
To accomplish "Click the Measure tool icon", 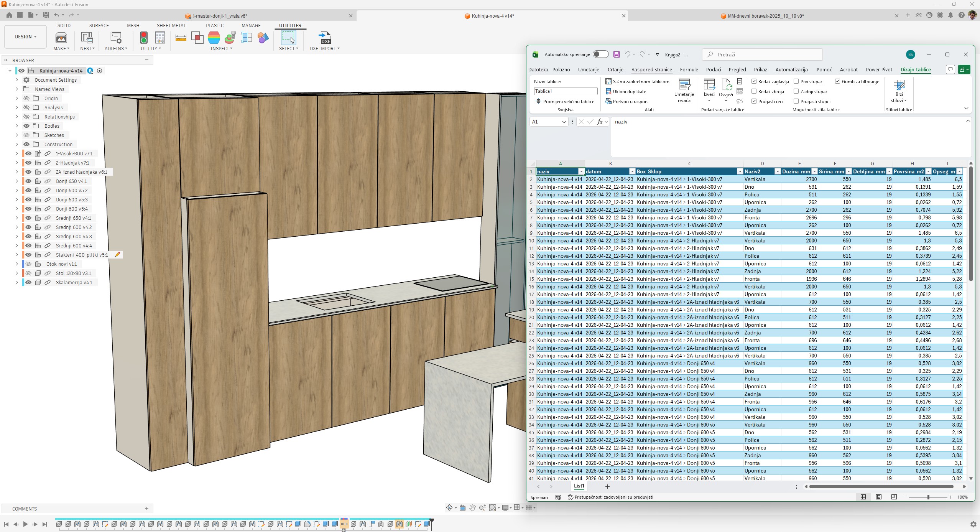I will pos(181,38).
